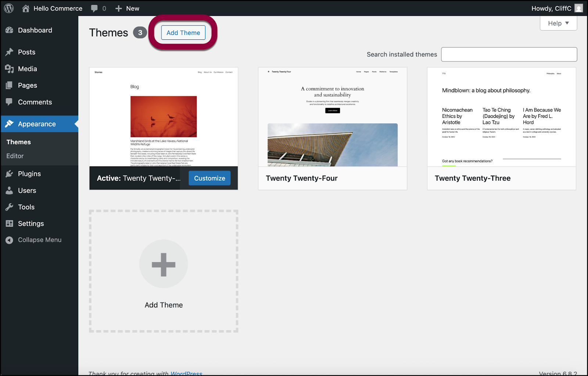This screenshot has height=376, width=588.
Task: Click the user avatar beside Howdy, CliffC
Action: (579, 8)
